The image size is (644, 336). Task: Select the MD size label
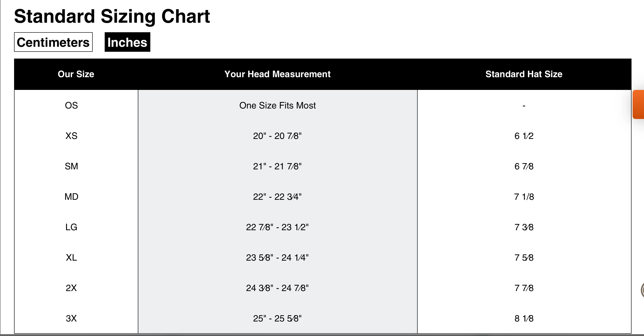pyautogui.click(x=71, y=197)
